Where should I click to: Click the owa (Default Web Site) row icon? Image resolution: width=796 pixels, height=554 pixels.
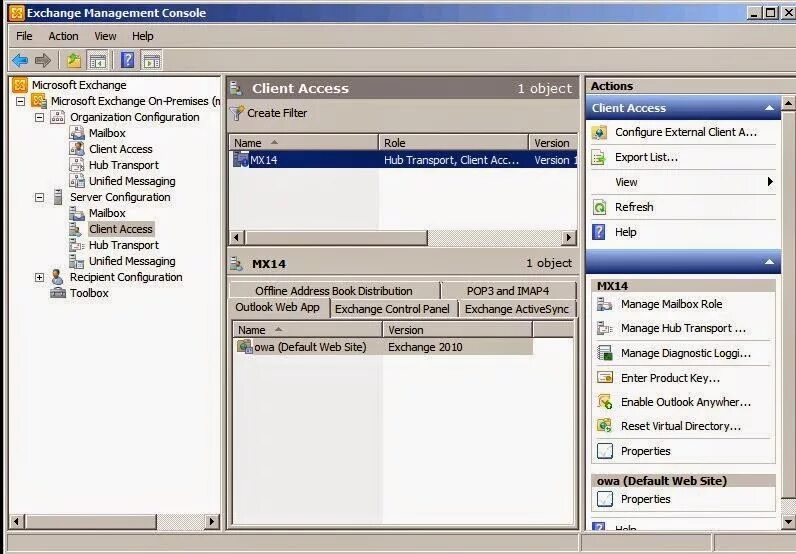pos(245,347)
